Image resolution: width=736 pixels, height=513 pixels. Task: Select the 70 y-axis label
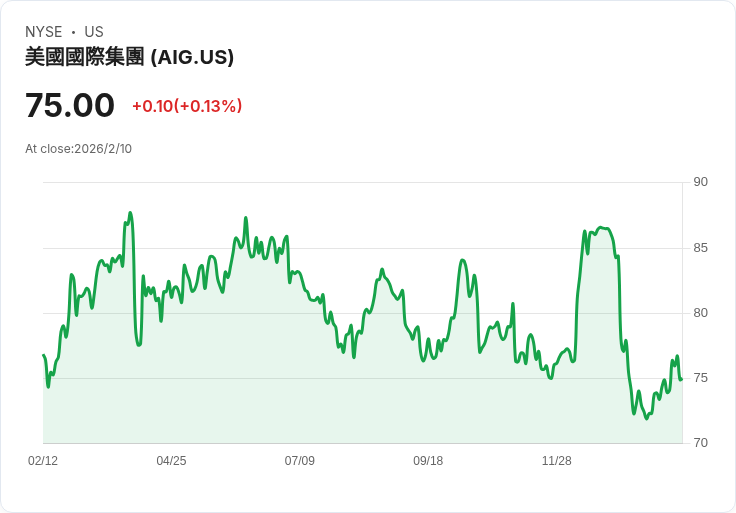click(701, 443)
